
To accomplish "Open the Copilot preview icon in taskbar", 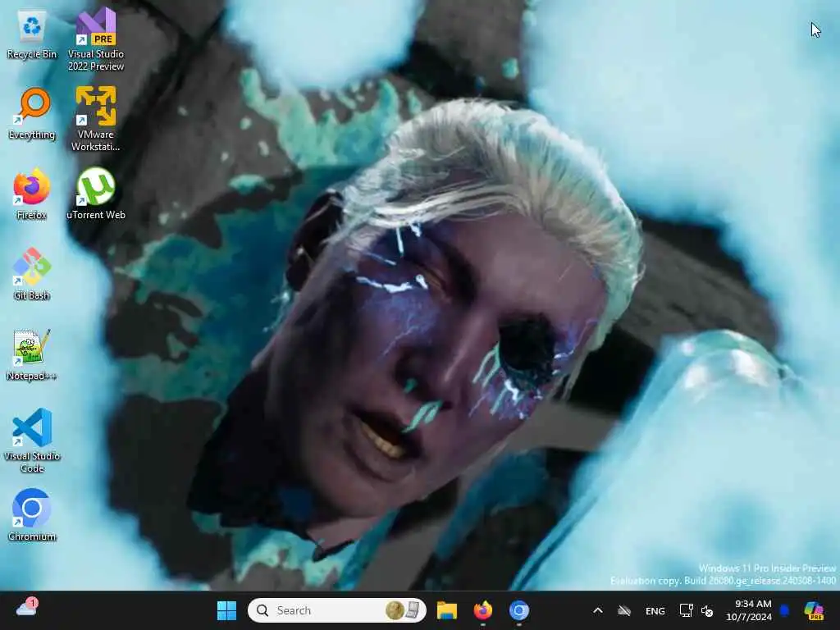I will [x=814, y=610].
